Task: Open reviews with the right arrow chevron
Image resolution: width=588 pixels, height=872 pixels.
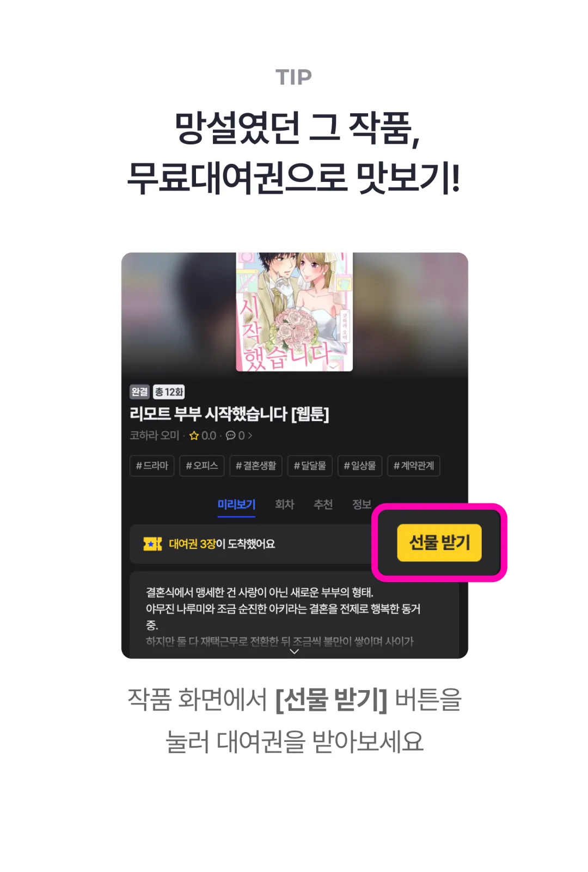Action: pyautogui.click(x=250, y=436)
